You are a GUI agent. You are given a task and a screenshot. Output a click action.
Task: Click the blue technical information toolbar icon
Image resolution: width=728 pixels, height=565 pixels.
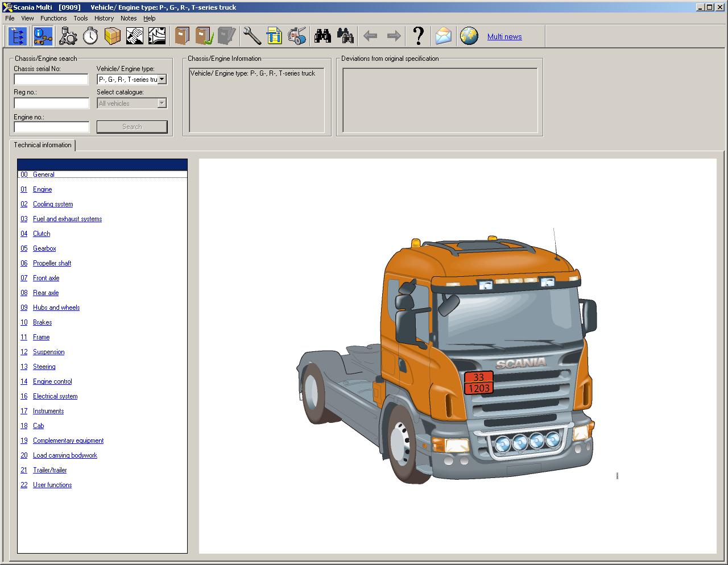click(43, 36)
